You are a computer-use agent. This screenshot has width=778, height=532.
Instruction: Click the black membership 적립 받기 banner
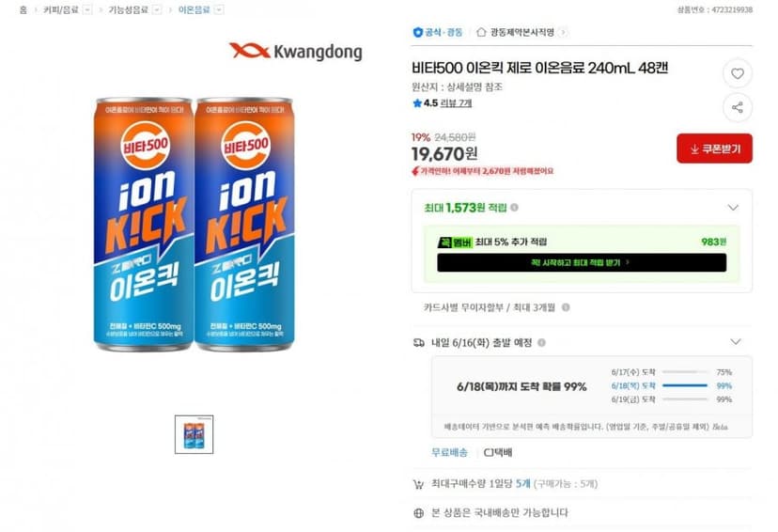click(582, 262)
